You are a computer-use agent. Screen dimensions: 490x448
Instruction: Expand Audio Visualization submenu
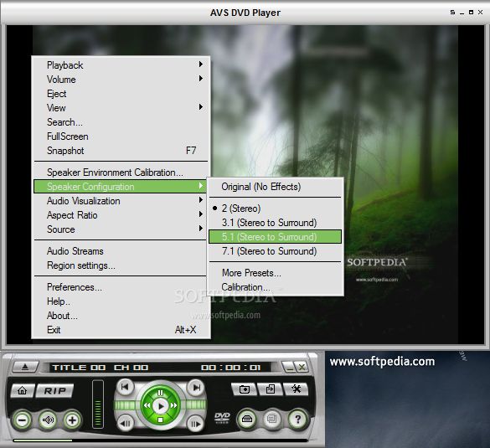point(121,201)
